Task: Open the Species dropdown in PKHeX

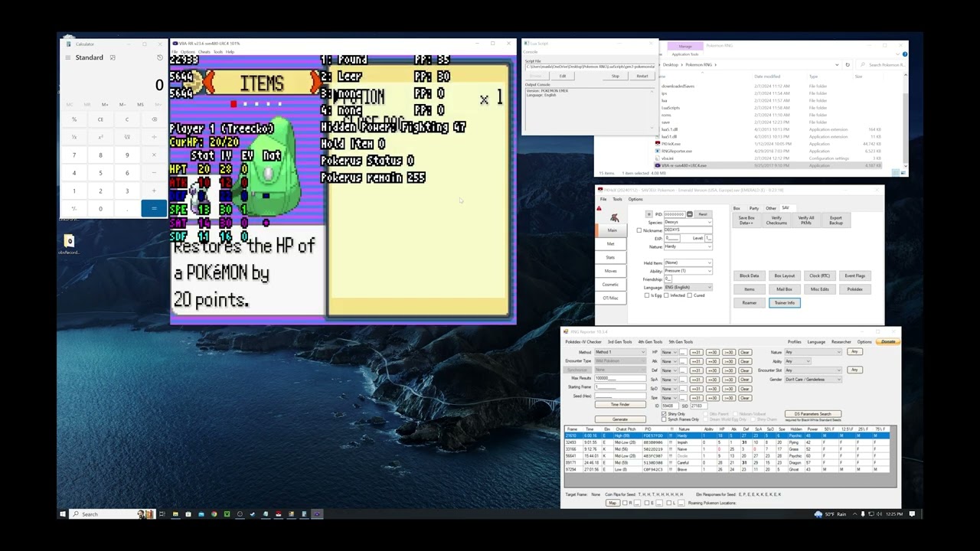Action: click(688, 222)
